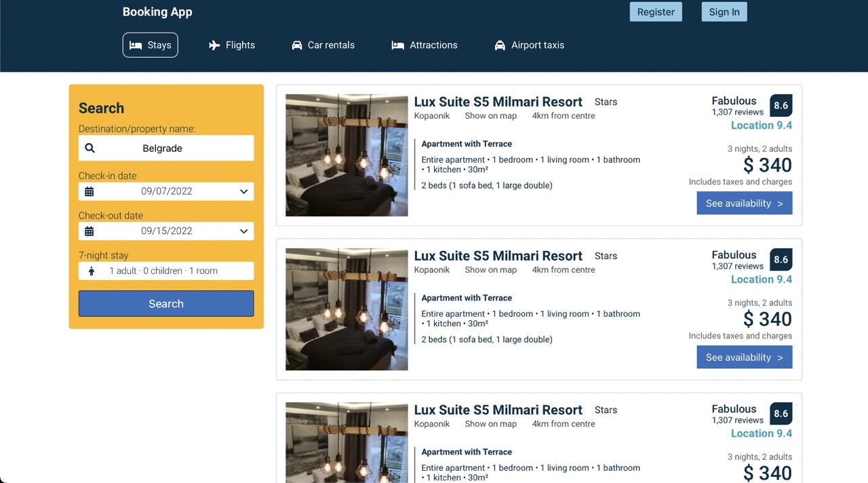Screen dimensions: 868x483
Task: Click the calendar icon in check-in date field
Action: tap(89, 191)
